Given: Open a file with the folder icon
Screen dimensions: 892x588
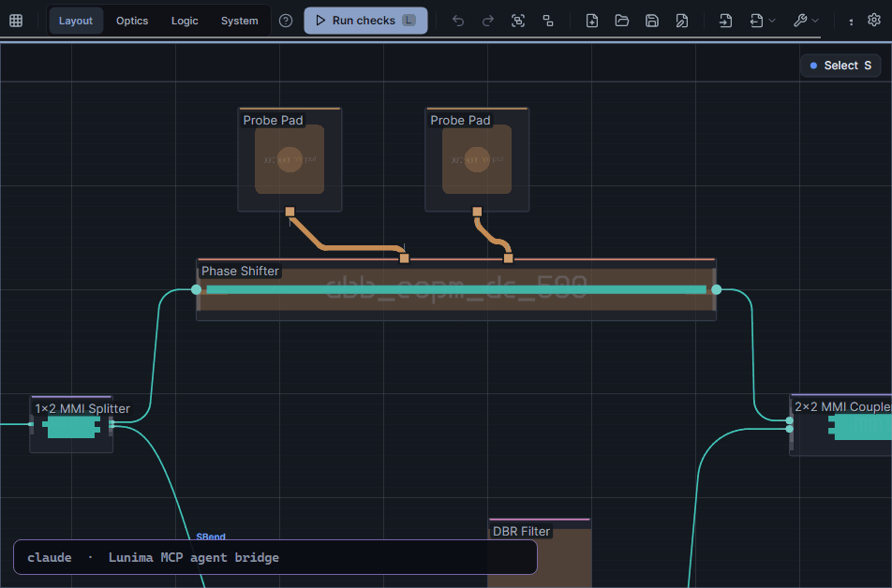Looking at the screenshot, I should tap(622, 21).
